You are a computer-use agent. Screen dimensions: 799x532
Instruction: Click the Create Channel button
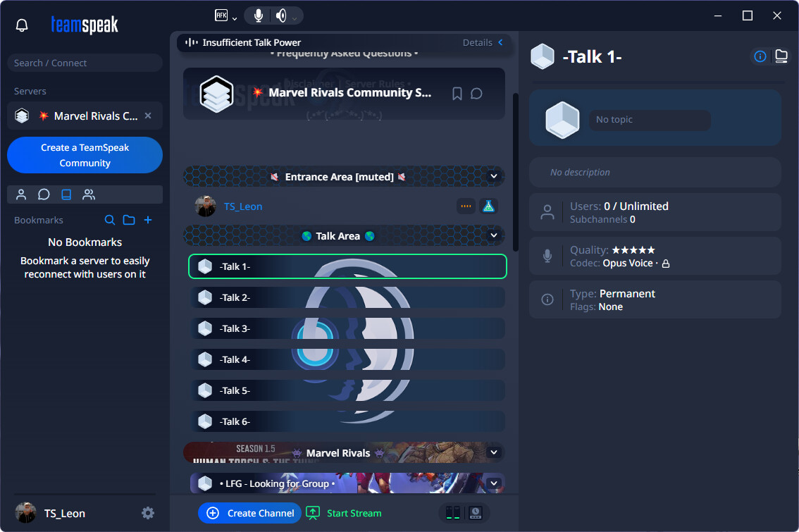250,513
